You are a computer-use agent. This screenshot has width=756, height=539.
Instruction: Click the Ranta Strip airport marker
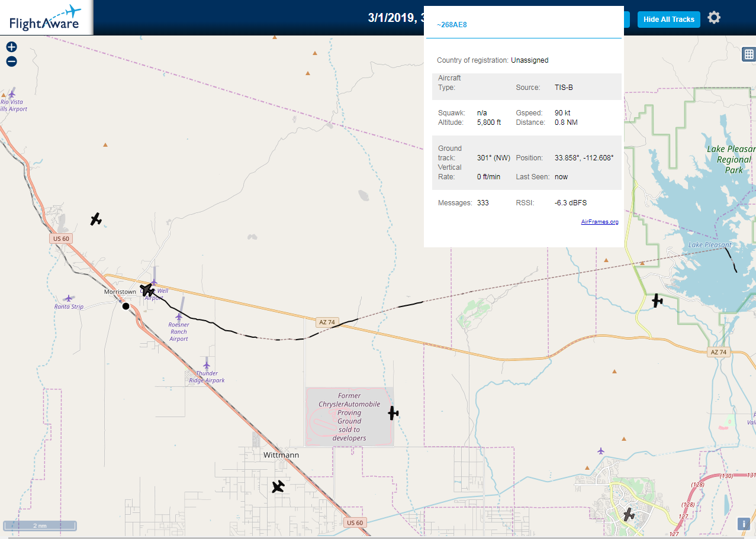[x=69, y=298]
